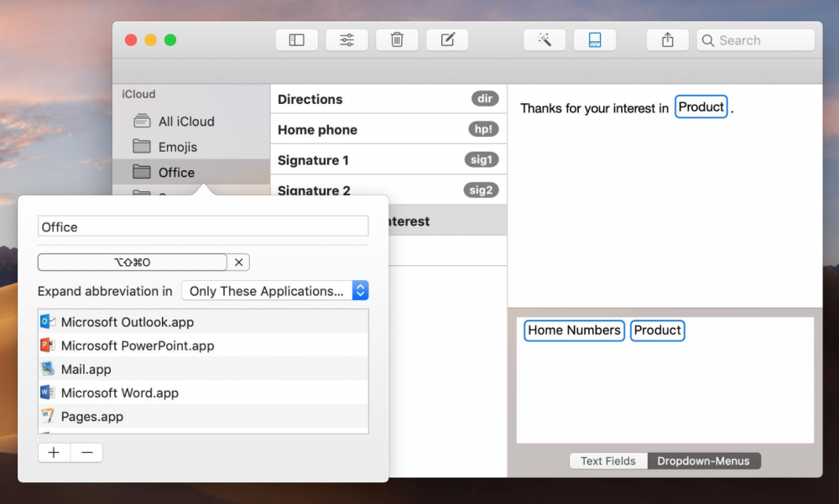Click the Search field
The width and height of the screenshot is (839, 504).
[x=756, y=40]
